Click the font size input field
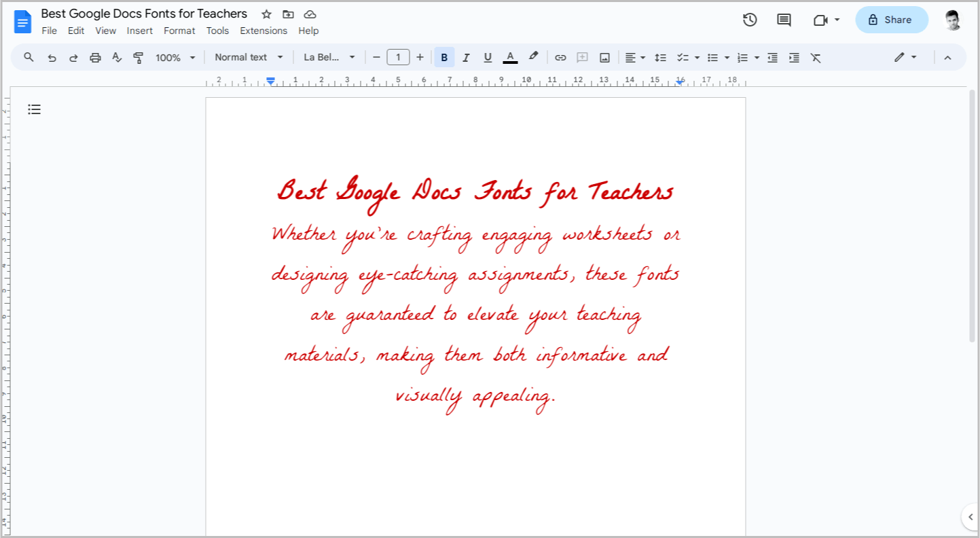 pos(398,57)
